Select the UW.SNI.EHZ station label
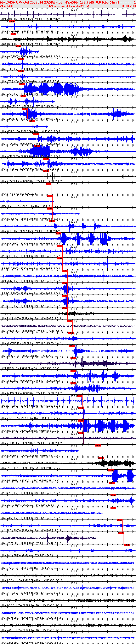Image resolution: width=136 pixels, height=644 pixels. click(30, 169)
